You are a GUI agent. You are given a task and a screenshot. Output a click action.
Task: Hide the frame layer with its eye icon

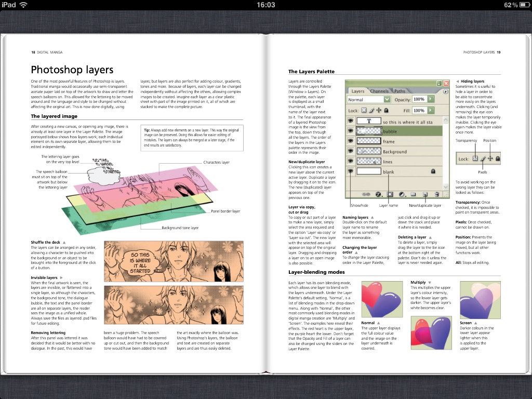[351, 141]
